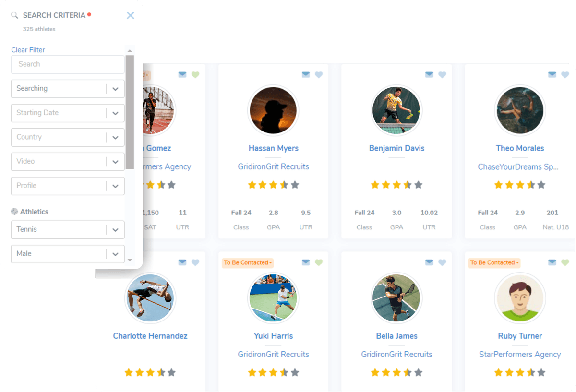Open the Starting Date dropdown
Screen dimensions: 576x392
click(115, 113)
